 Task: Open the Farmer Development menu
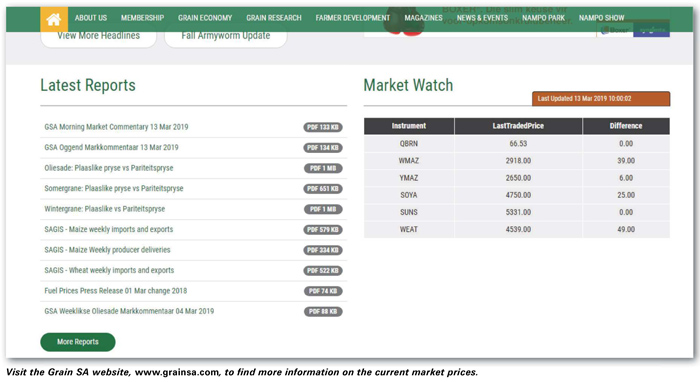(353, 18)
